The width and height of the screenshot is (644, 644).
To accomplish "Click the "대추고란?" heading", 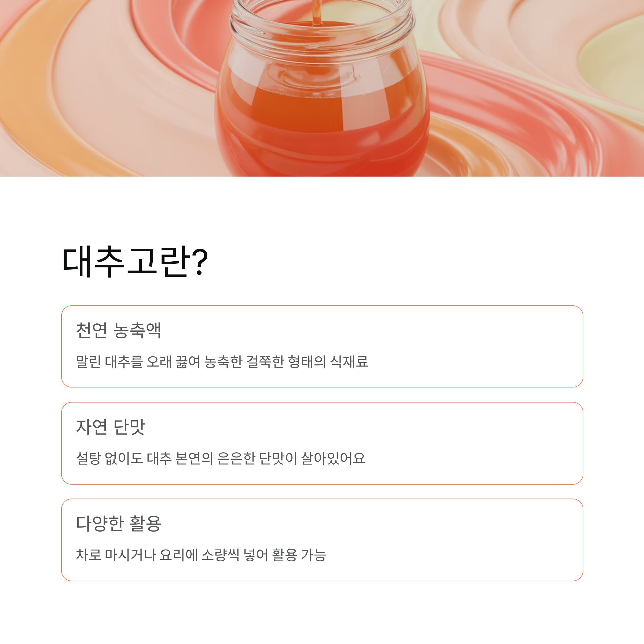I will pyautogui.click(x=135, y=262).
